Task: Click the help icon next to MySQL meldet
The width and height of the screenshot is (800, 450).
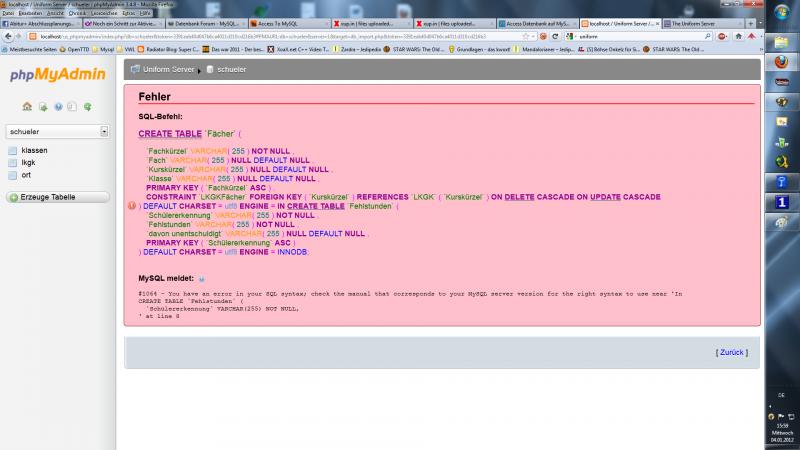Action: tap(201, 278)
